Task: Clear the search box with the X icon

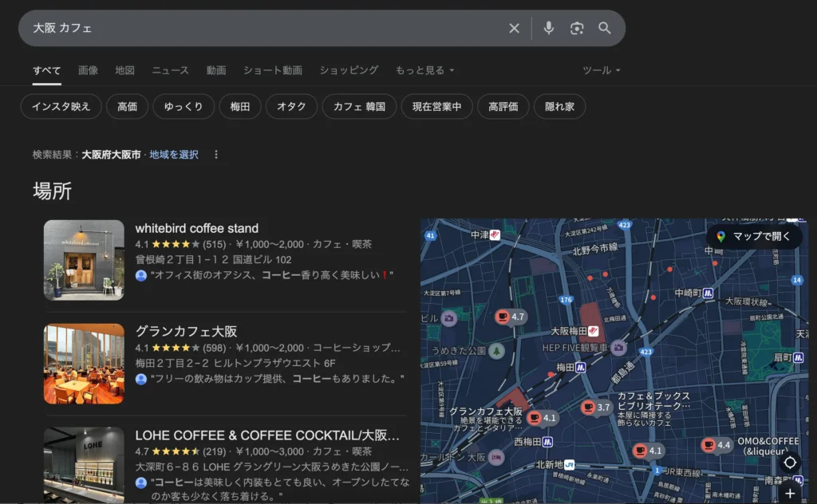Action: (x=514, y=28)
